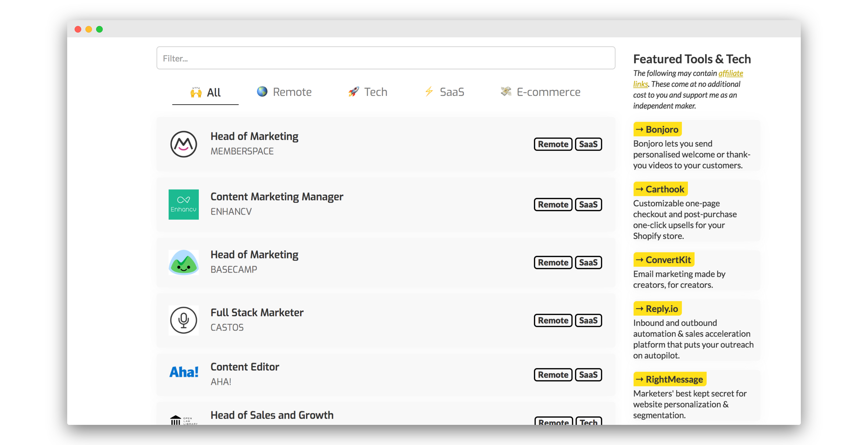868x445 pixels.
Task: Click the Featured Tools & Tech heading
Action: [692, 59]
